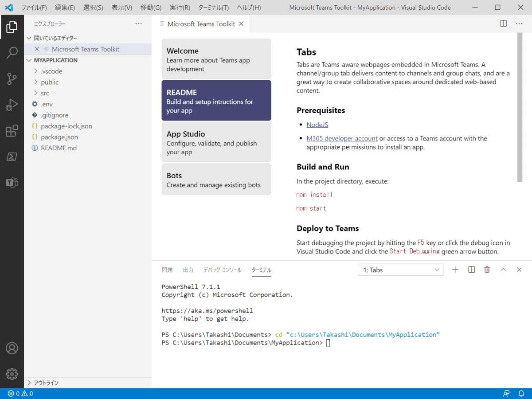Open README.md file
The width and height of the screenshot is (532, 399).
(88, 148)
